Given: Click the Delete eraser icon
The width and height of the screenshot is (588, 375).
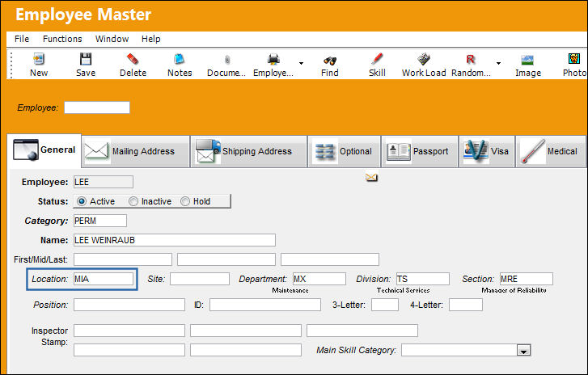Looking at the screenshot, I should pyautogui.click(x=133, y=59).
